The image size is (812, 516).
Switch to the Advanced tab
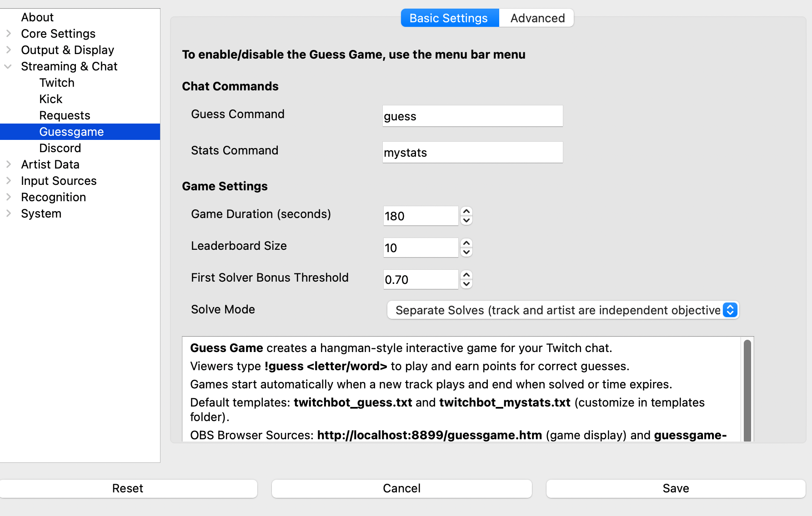[537, 18]
